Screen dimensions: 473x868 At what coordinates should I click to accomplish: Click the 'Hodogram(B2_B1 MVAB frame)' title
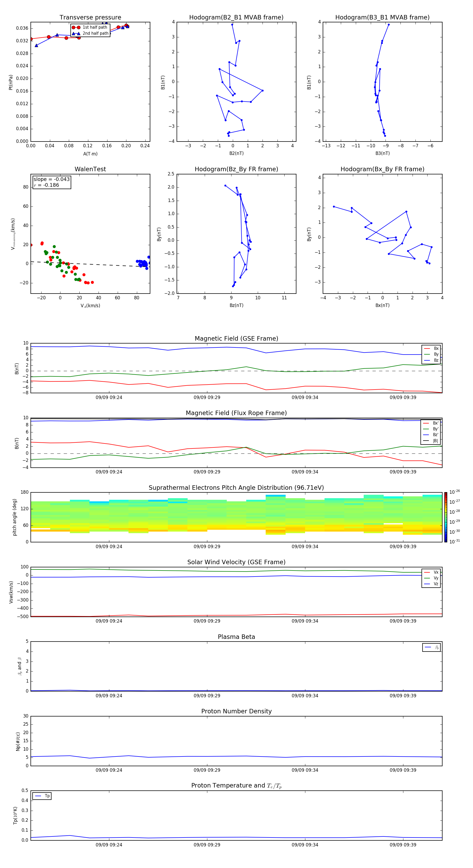click(x=236, y=18)
